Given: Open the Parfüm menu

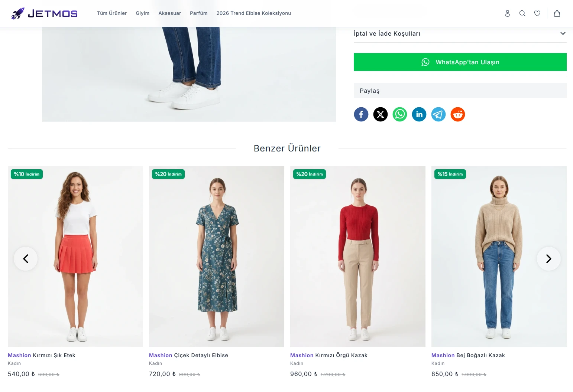Looking at the screenshot, I should coord(199,13).
